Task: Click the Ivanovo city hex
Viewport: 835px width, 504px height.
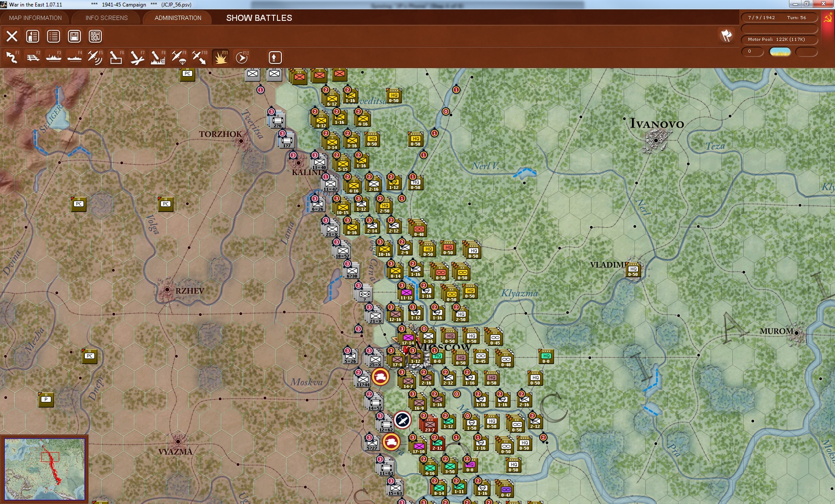Action: pos(656,140)
